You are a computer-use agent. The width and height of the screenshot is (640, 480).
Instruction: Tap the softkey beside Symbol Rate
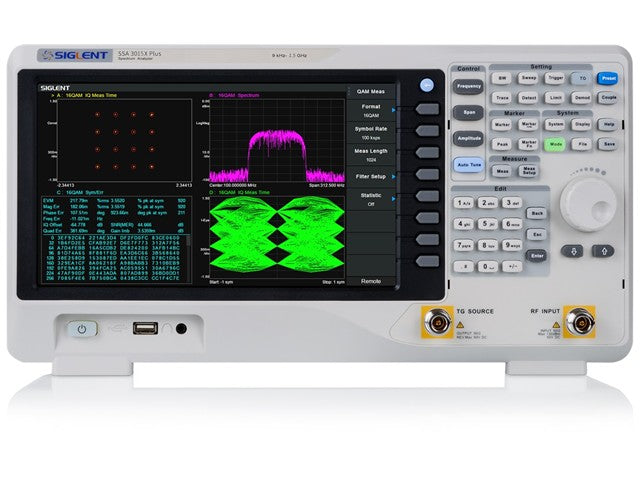tap(427, 131)
